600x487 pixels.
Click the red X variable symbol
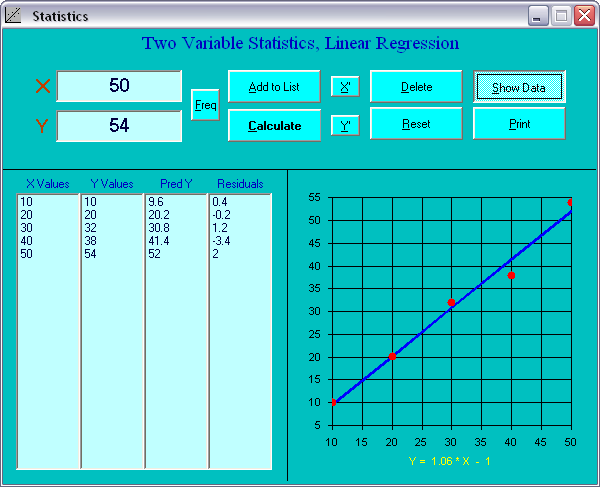tap(43, 86)
